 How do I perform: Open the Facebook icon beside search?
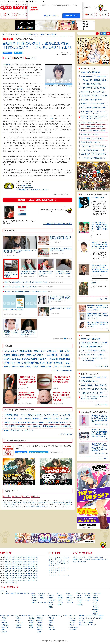101,33
